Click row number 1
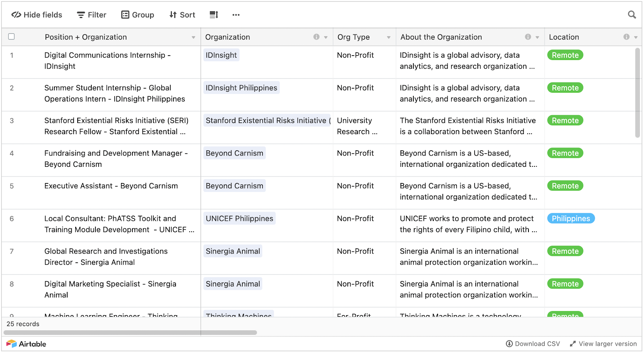Viewport: 644px width, 353px height. tap(12, 55)
